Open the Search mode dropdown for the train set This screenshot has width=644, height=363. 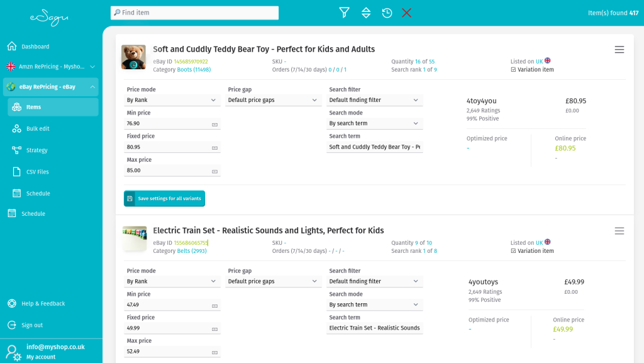click(374, 304)
